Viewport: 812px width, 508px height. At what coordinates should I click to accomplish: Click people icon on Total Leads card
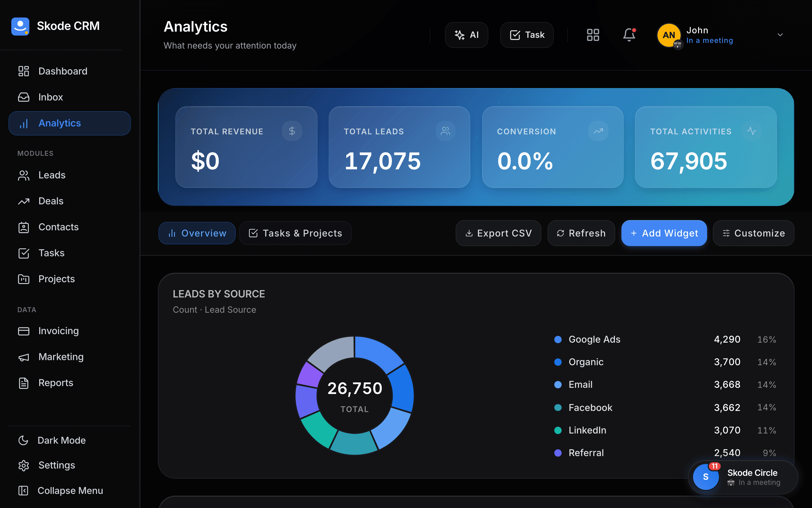click(445, 131)
